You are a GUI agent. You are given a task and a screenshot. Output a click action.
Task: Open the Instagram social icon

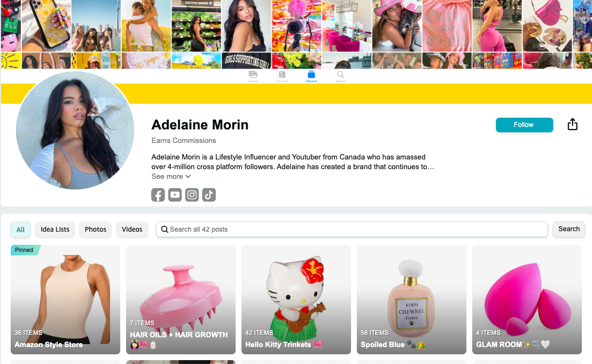click(192, 195)
